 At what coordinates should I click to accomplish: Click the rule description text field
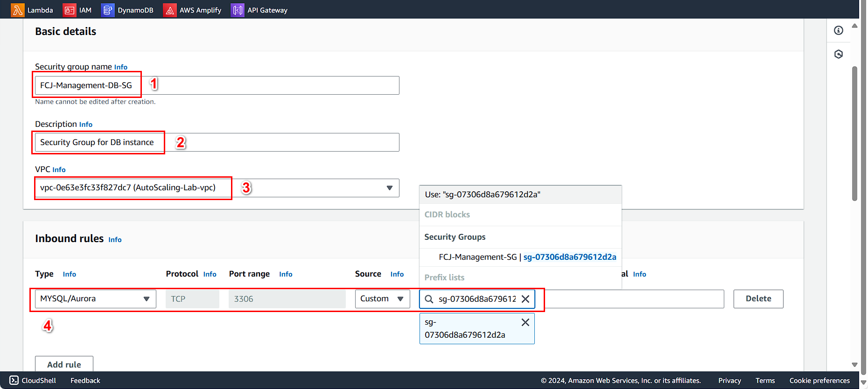pyautogui.click(x=634, y=299)
